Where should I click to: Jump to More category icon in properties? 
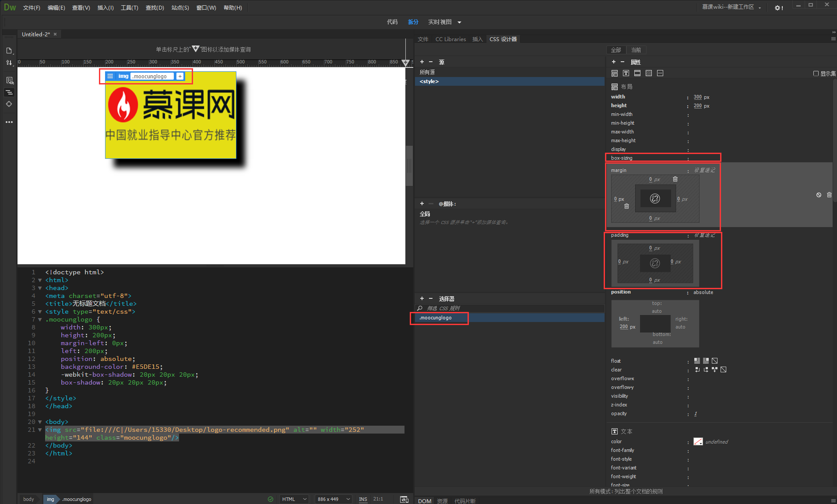click(x=660, y=73)
